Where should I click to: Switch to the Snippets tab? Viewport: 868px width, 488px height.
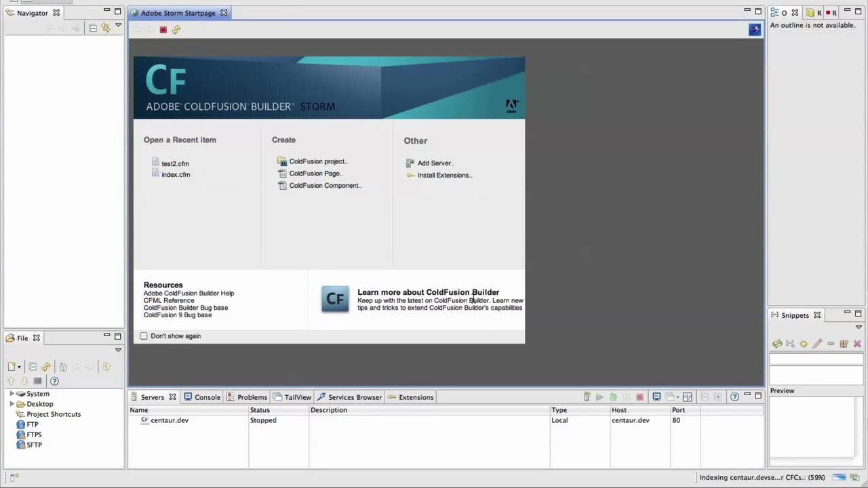[x=795, y=315]
